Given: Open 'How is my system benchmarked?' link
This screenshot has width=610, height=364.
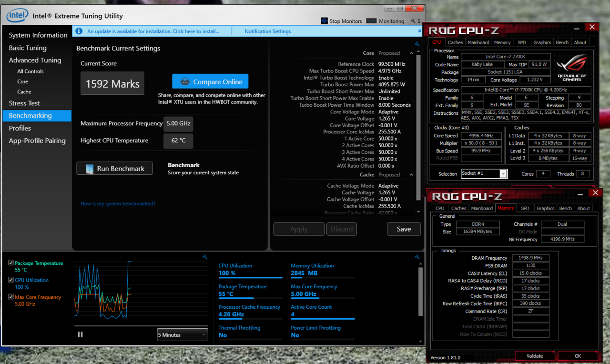Looking at the screenshot, I should point(118,204).
